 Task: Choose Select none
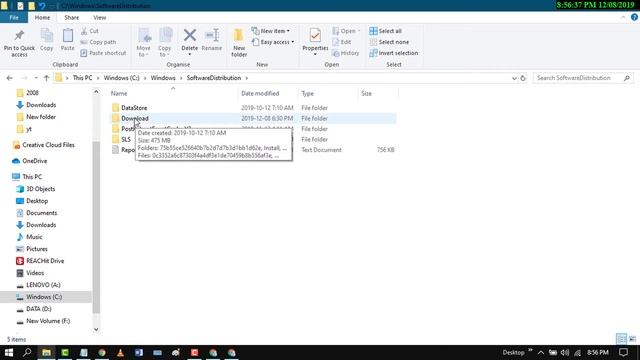(389, 42)
